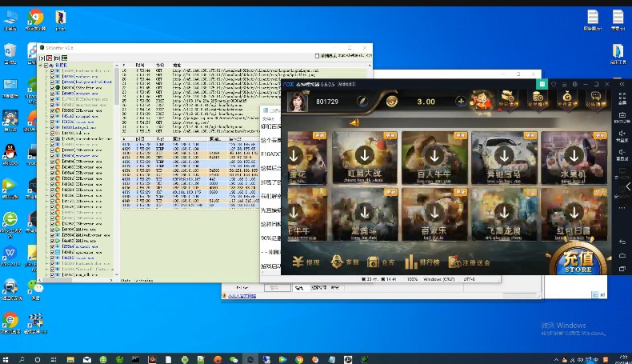Screen dimensions: 632x364
Task: Click the Windows Start button on taskbar
Action: click(x=6, y=359)
